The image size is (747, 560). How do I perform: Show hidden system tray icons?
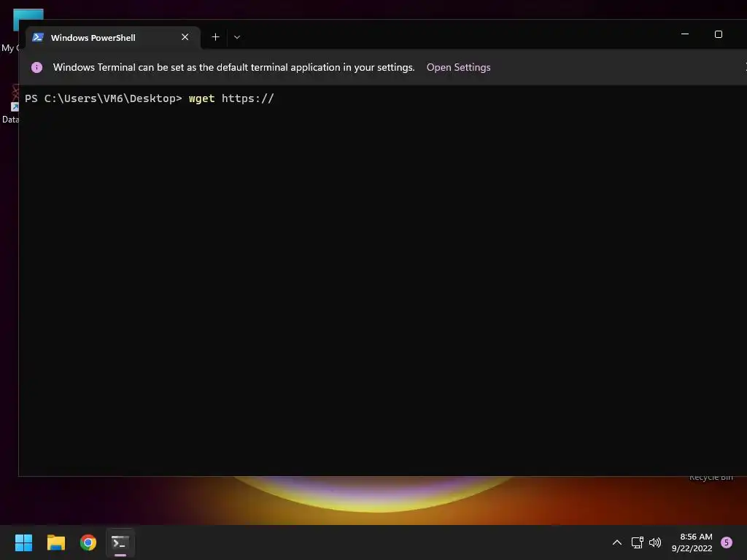[x=617, y=542]
